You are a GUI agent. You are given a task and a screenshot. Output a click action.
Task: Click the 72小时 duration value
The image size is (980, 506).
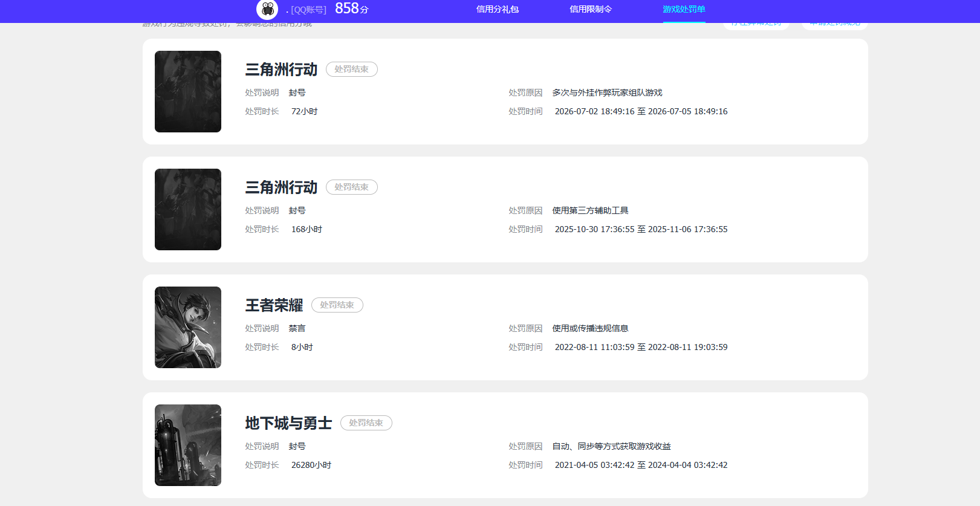pyautogui.click(x=304, y=112)
